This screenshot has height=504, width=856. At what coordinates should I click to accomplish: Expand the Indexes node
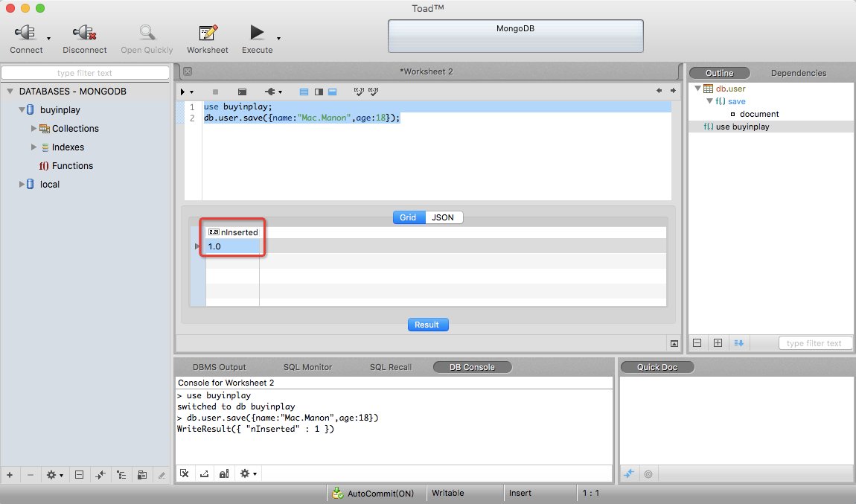pyautogui.click(x=33, y=147)
